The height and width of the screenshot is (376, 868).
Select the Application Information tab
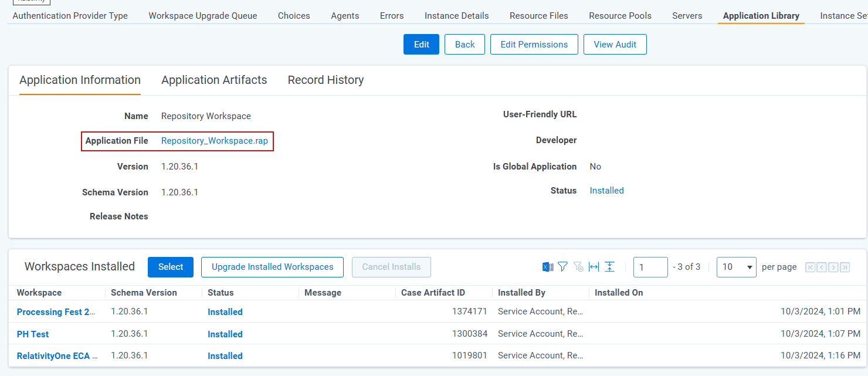(80, 80)
